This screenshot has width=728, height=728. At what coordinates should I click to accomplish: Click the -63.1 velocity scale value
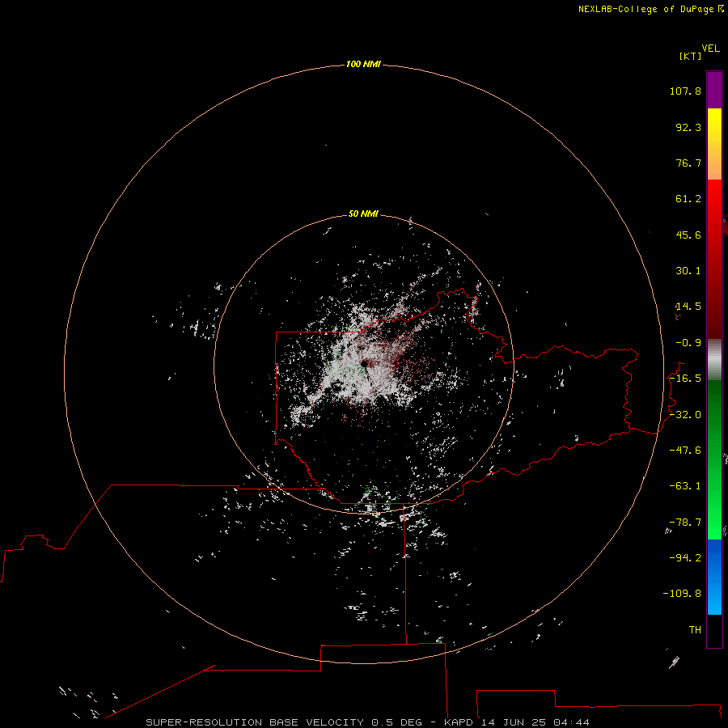pos(685,486)
